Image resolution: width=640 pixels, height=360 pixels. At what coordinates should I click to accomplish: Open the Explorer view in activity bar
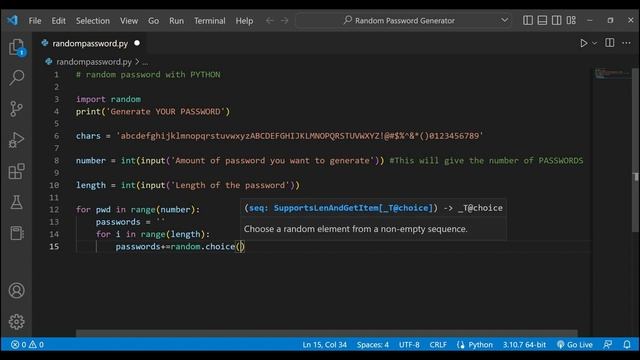point(17,47)
